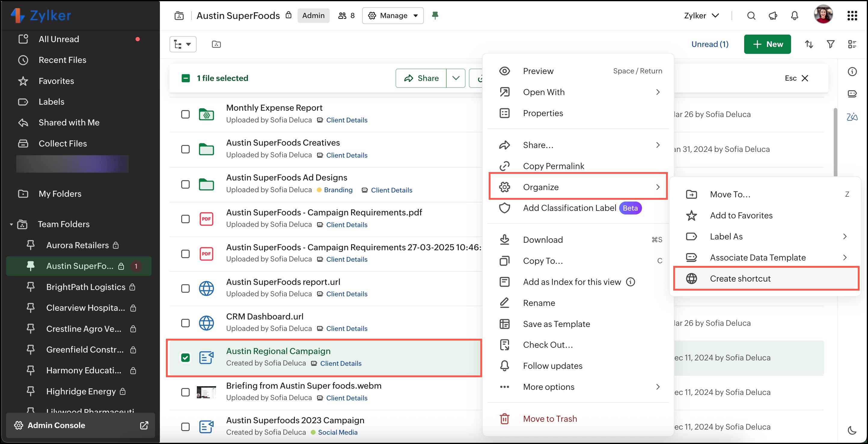Open the Unread (1) link
Image resolution: width=868 pixels, height=444 pixels.
point(710,44)
